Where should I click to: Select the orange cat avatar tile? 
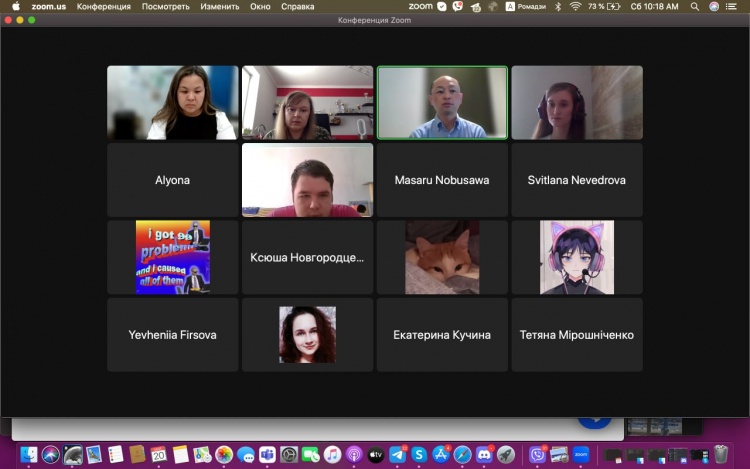442,258
